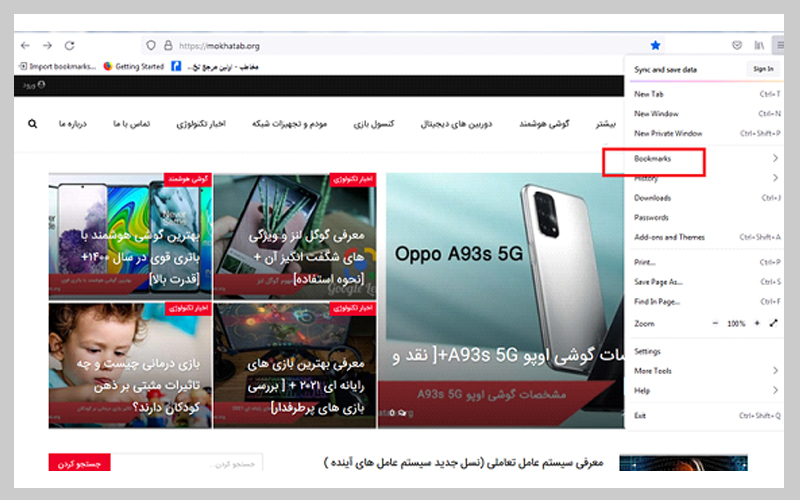Enter full screen via zoom row icon
The width and height of the screenshot is (800, 500).
point(773,323)
